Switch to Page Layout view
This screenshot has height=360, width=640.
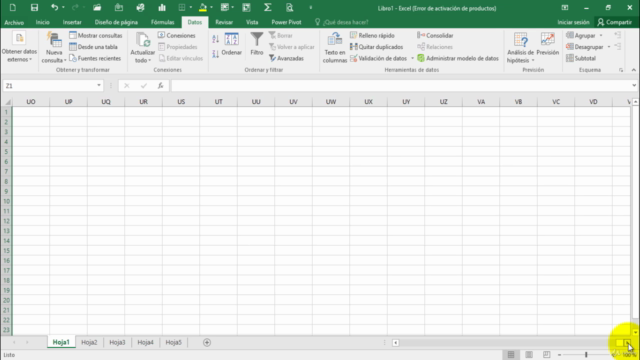[x=529, y=354]
